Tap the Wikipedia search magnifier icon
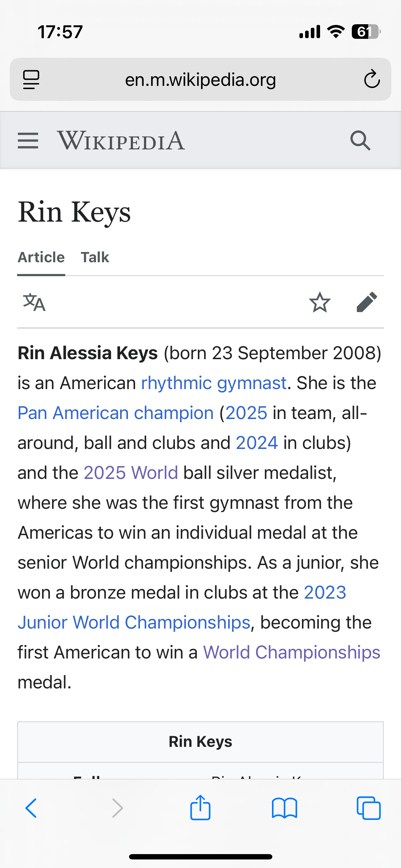Viewport: 401px width, 868px height. click(360, 140)
